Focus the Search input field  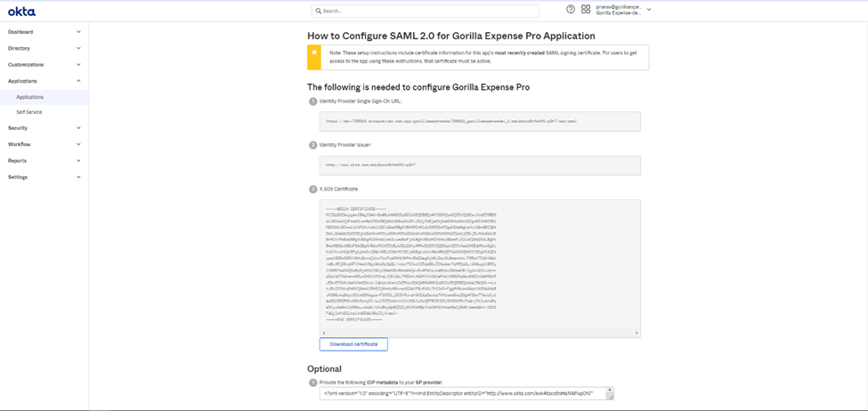click(426, 11)
